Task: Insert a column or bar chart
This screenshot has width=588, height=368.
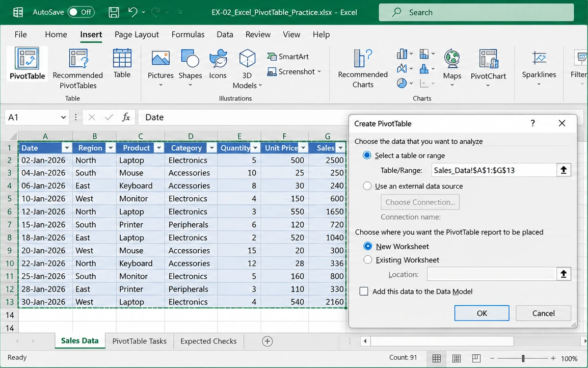Action: [404, 54]
